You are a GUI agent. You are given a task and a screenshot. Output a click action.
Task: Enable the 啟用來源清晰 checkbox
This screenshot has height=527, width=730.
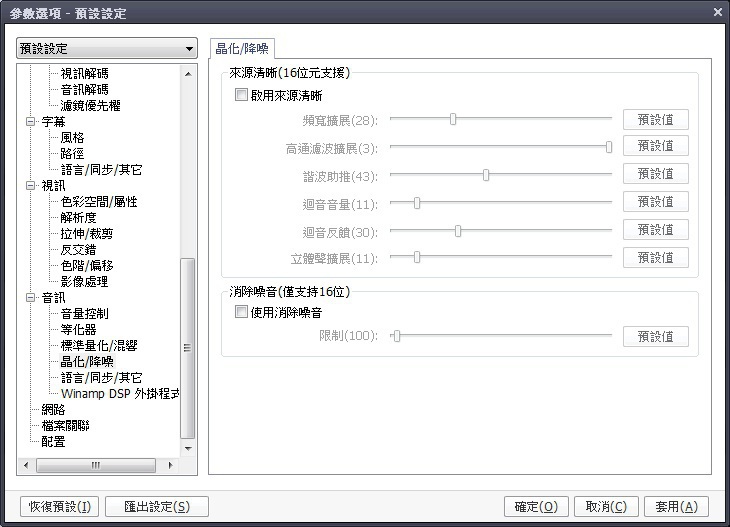click(x=241, y=95)
